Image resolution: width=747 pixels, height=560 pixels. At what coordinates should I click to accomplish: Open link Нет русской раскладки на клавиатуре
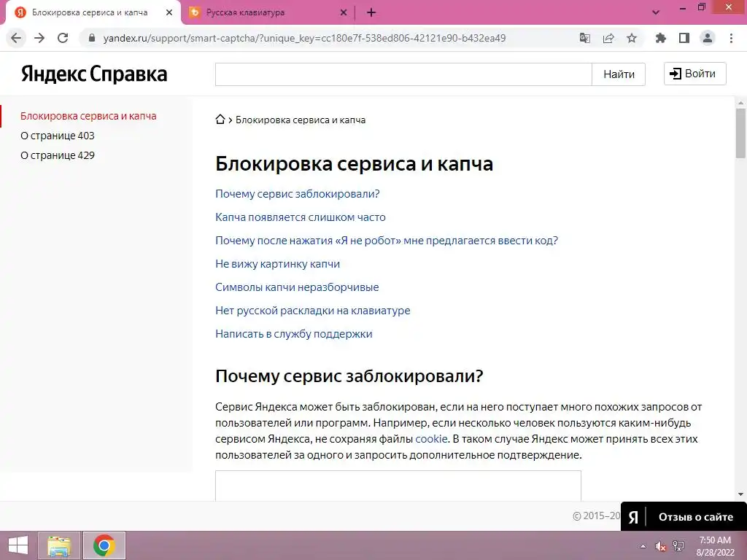click(312, 311)
